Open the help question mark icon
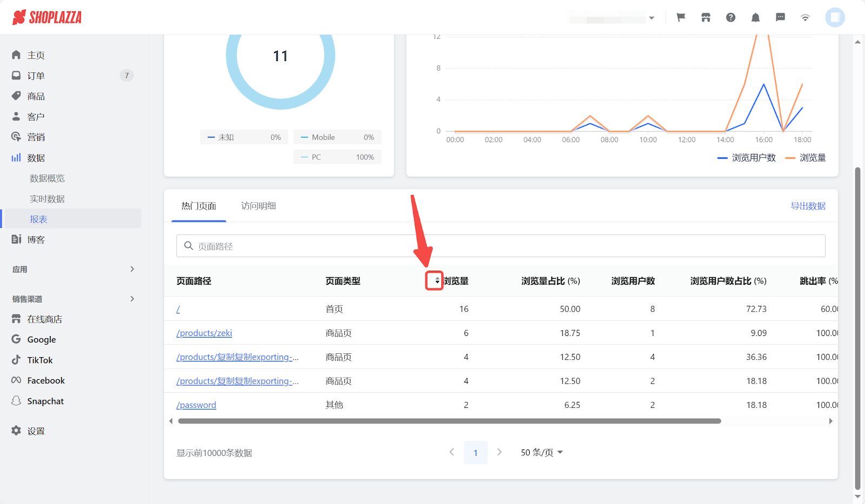 point(731,17)
